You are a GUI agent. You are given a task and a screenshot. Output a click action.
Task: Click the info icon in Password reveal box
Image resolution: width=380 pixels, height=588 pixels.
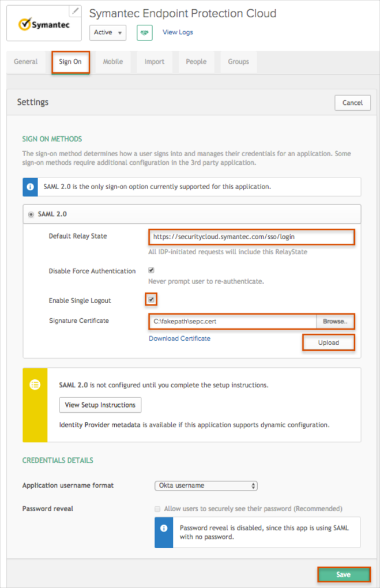(164, 528)
